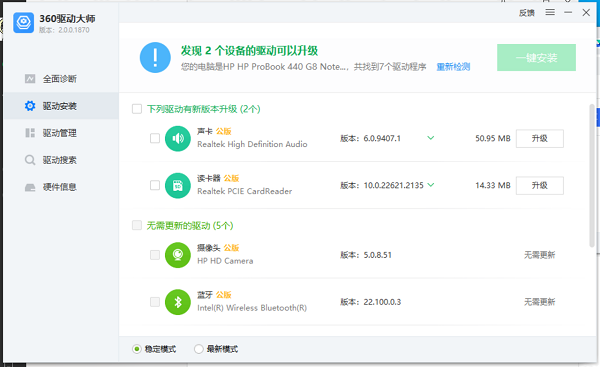The width and height of the screenshot is (600, 367).
Task: Click the 公版 tag next to 声卡
Action: tap(223, 132)
